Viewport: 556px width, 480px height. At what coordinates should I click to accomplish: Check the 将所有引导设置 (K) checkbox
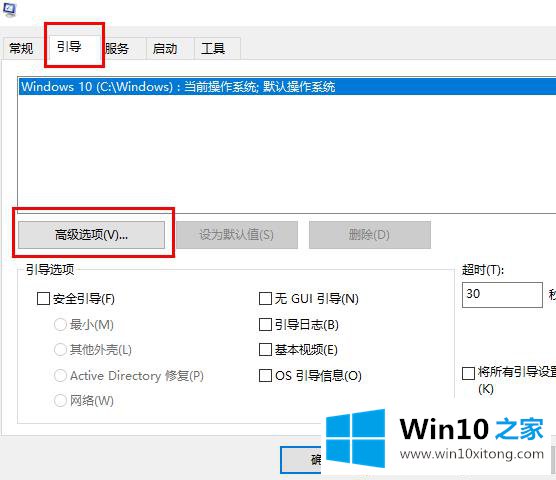tap(468, 373)
